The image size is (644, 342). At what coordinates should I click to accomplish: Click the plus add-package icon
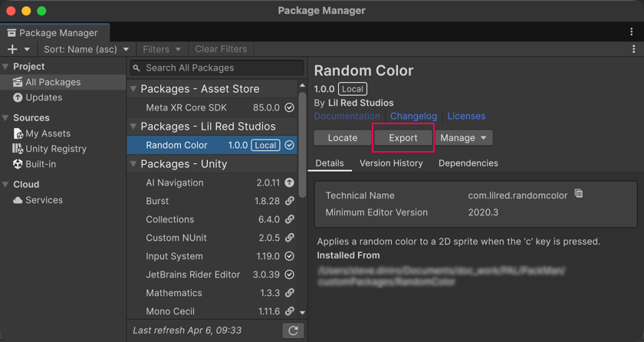[12, 49]
